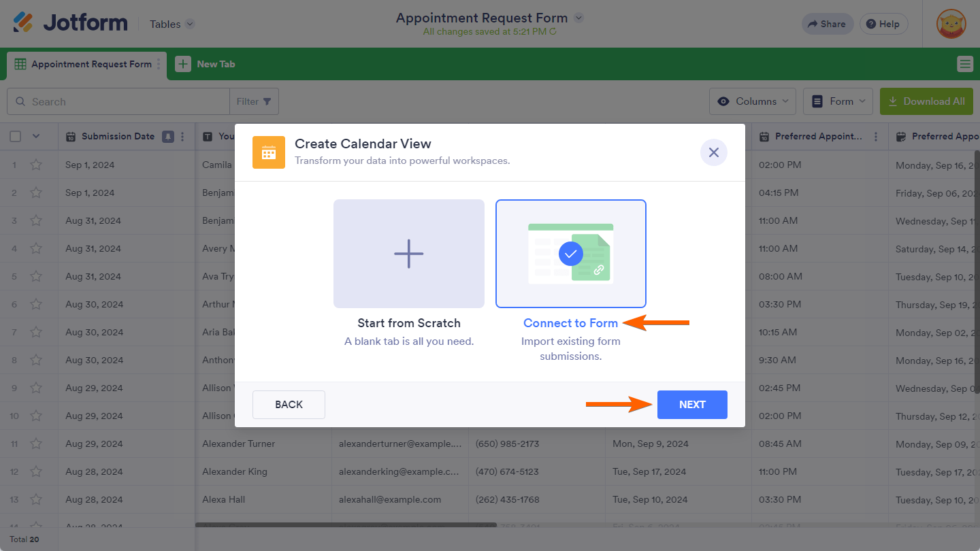Click the Alexa Hall name cell

tap(263, 499)
